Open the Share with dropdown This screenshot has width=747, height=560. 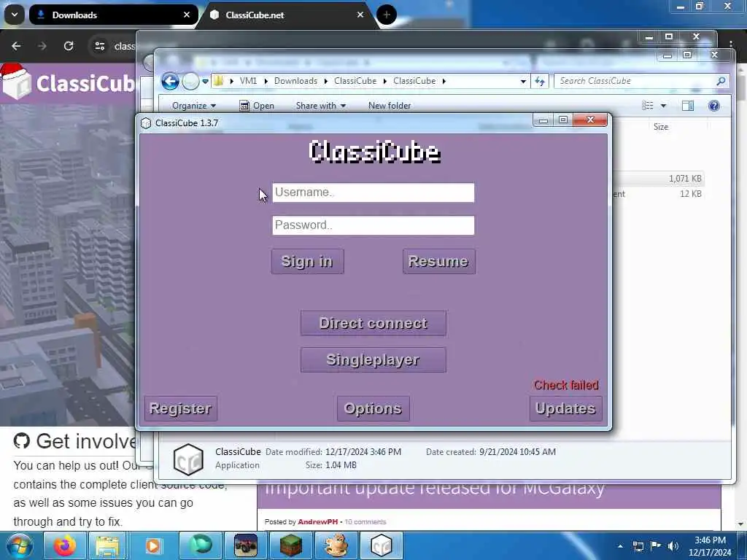(321, 106)
